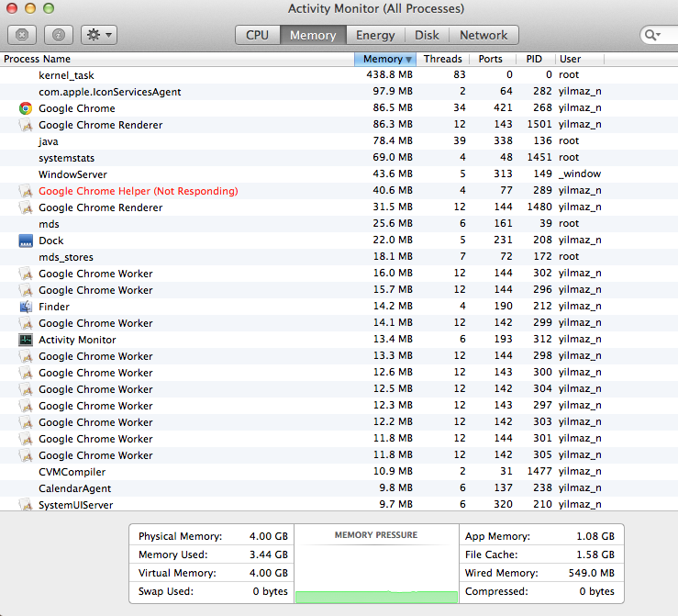The height and width of the screenshot is (616, 678).
Task: Click icon of Chrome Helper Not Responding
Action: 26,191
